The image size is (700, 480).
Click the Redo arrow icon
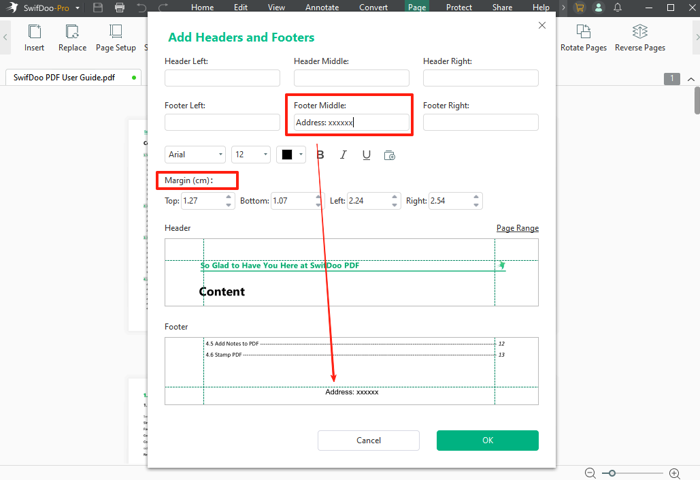click(163, 8)
